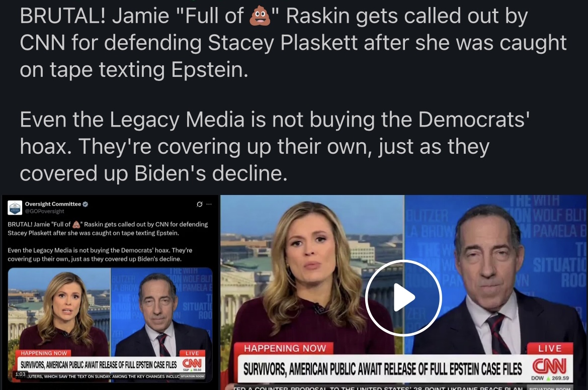Click the blue verified badge next to Oversight Committee
This screenshot has width=588, height=390.
(85, 204)
